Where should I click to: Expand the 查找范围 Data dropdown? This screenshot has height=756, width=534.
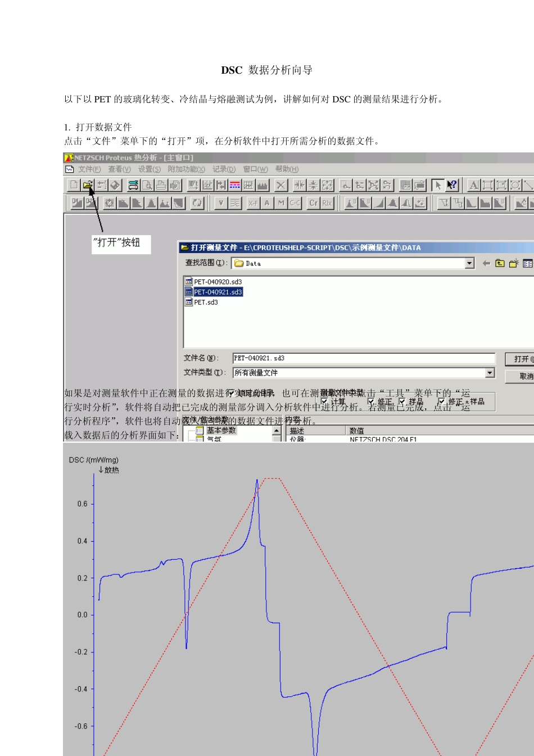pos(469,263)
